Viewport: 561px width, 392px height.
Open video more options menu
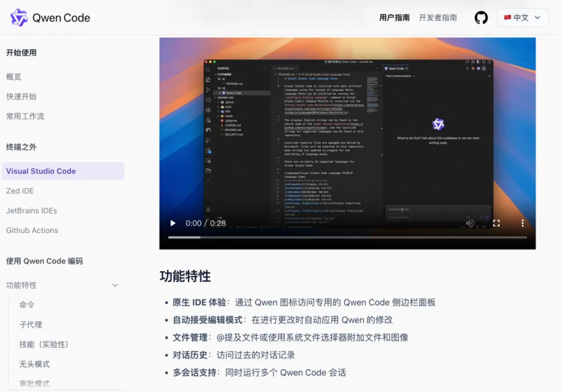(523, 223)
